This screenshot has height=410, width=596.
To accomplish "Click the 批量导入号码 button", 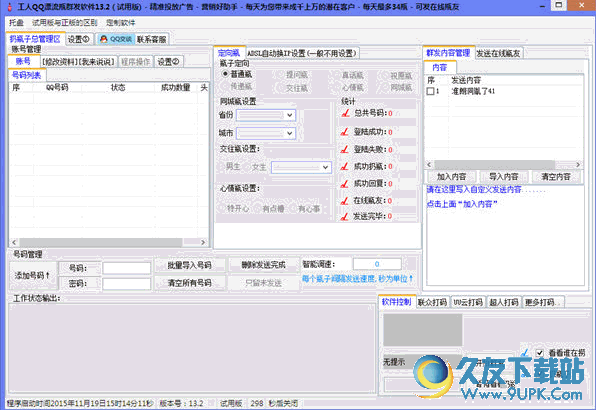I will point(189,265).
